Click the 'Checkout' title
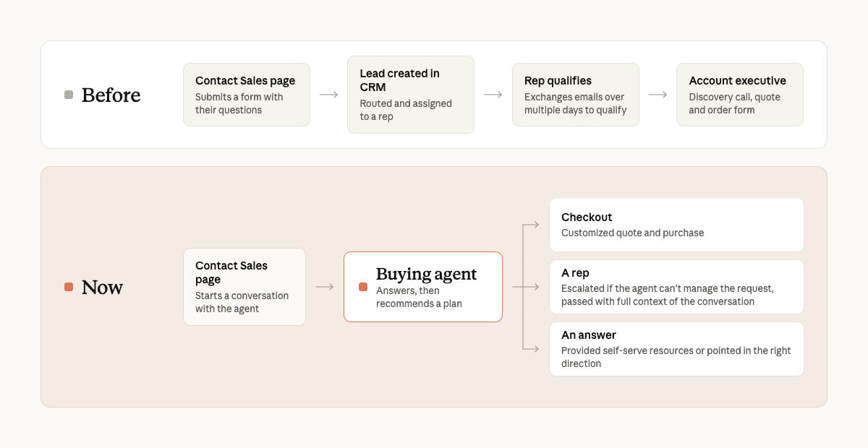Viewport: 868px width, 448px height. [587, 217]
